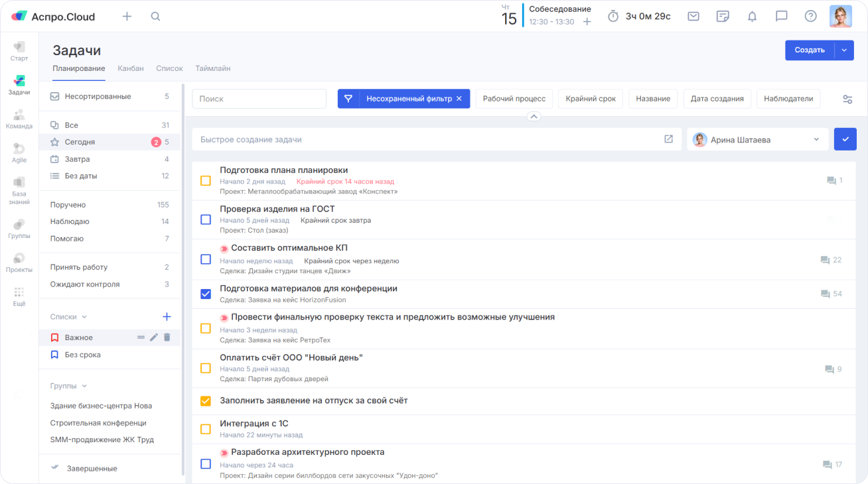Check the Проверка изделия на ГОСТ task checkbox
This screenshot has width=868, height=484.
206,219
